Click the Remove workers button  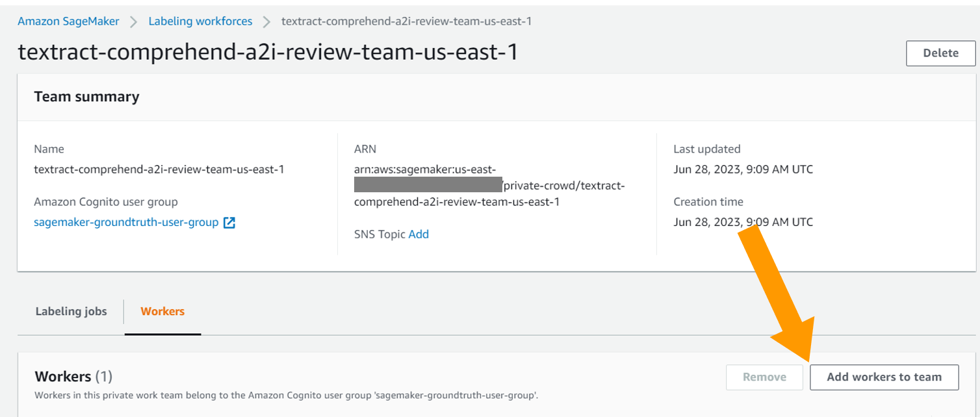pyautogui.click(x=764, y=377)
